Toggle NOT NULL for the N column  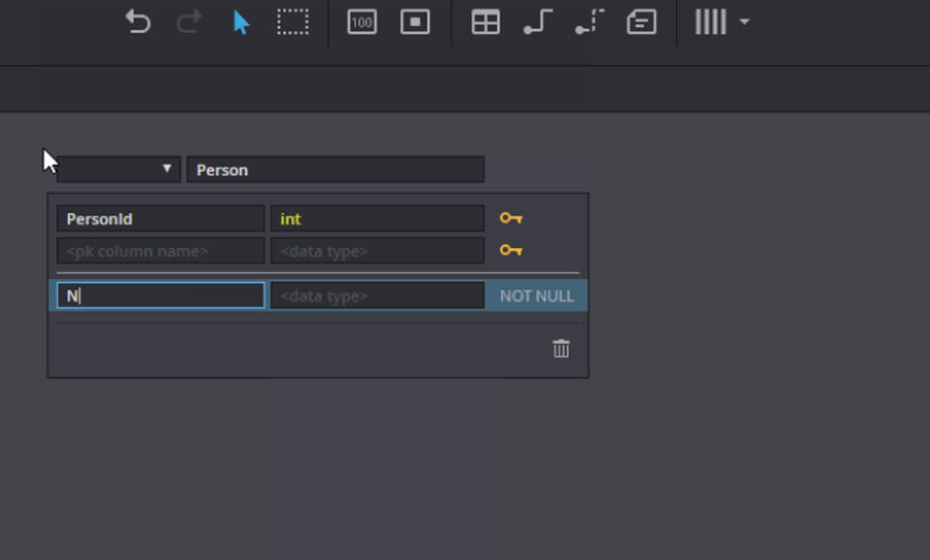(537, 296)
